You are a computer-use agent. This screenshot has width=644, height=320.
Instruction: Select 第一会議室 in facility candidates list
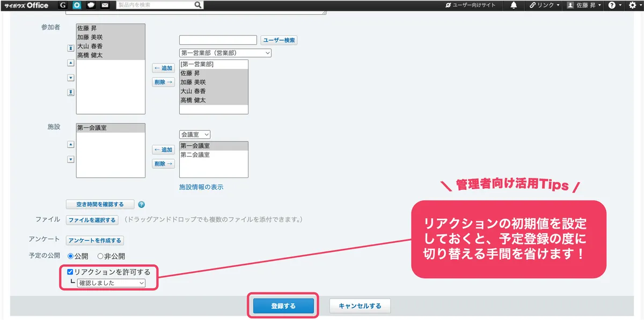coord(214,146)
